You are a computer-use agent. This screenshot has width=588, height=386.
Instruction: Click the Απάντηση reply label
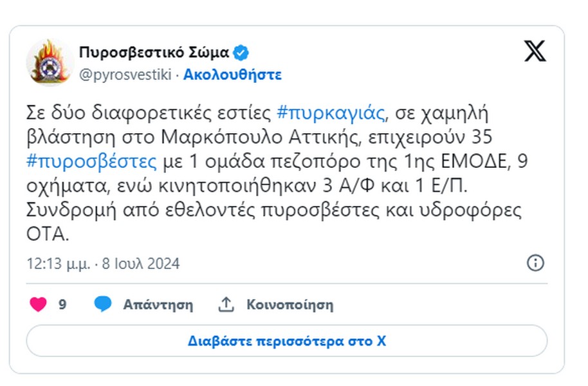[158, 304]
